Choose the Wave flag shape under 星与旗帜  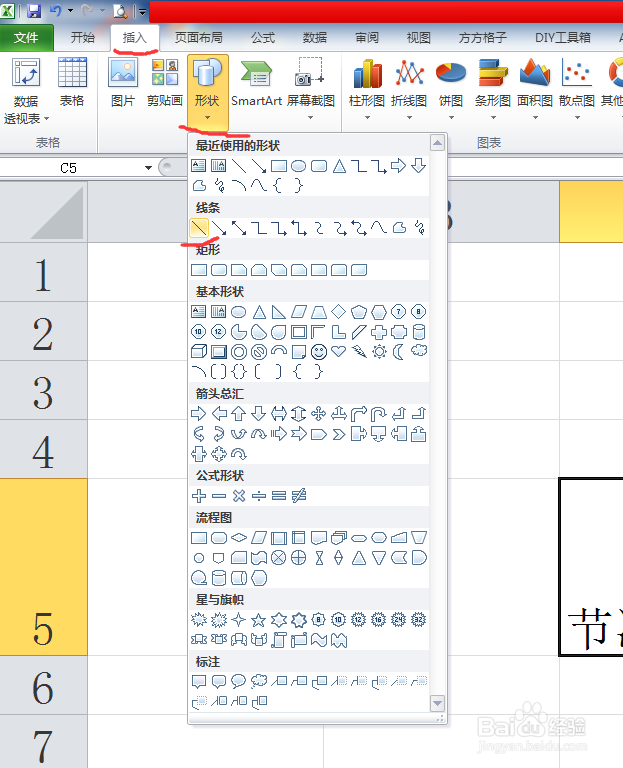coord(319,640)
